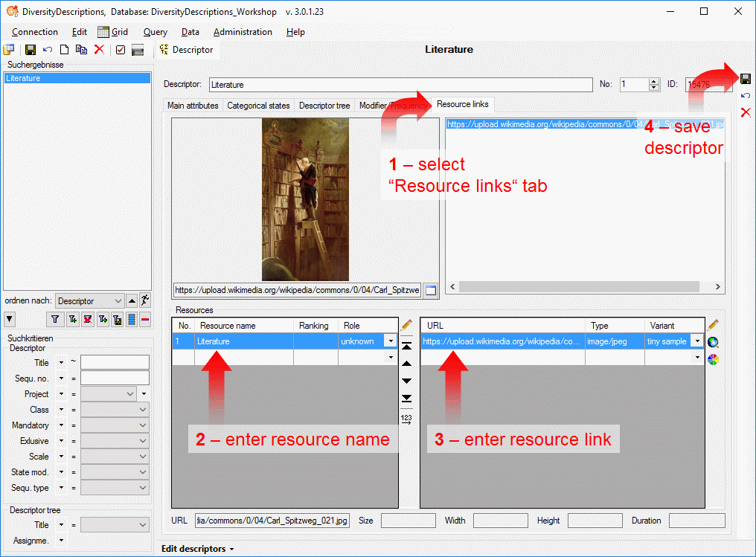Click the grey scanner-like icon in the toolbar
The height and width of the screenshot is (557, 756).
138,50
